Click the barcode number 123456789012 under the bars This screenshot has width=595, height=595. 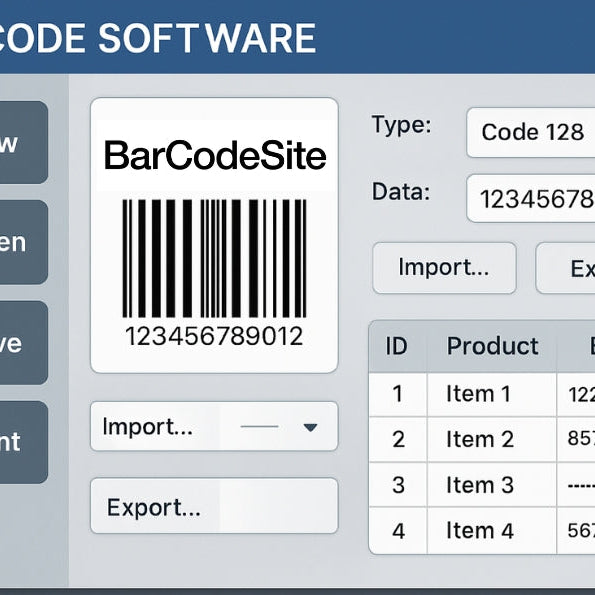click(x=214, y=336)
